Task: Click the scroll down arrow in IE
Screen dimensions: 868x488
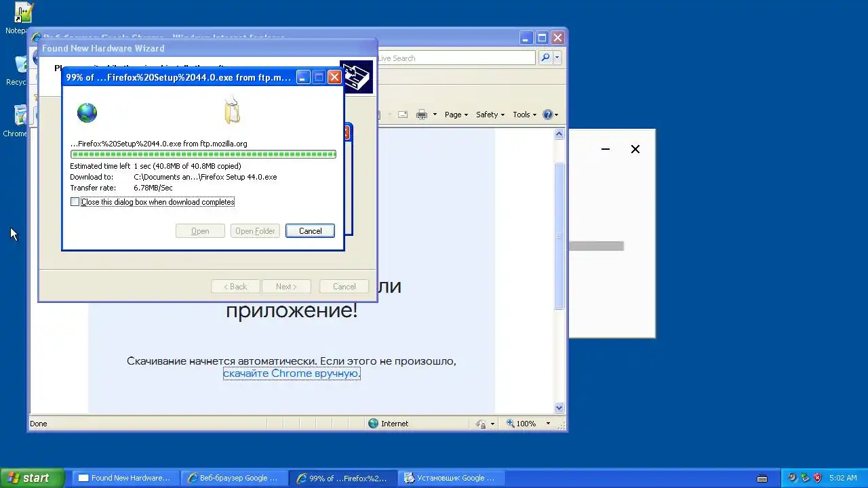Action: click(559, 408)
